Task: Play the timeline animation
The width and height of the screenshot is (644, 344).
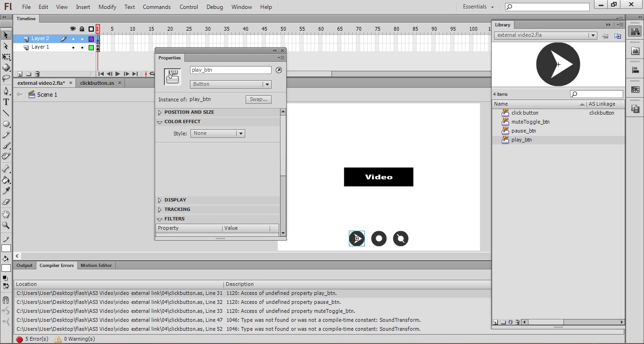Action: pos(118,74)
